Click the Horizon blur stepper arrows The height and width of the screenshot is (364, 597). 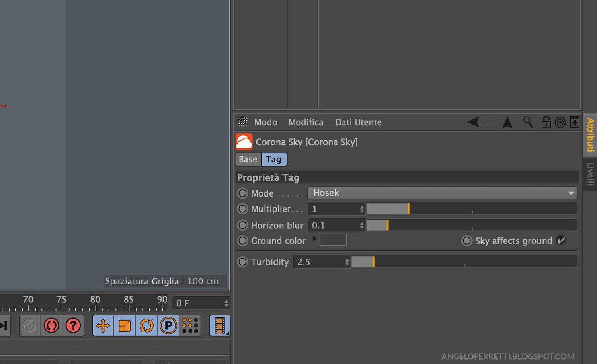click(x=362, y=225)
